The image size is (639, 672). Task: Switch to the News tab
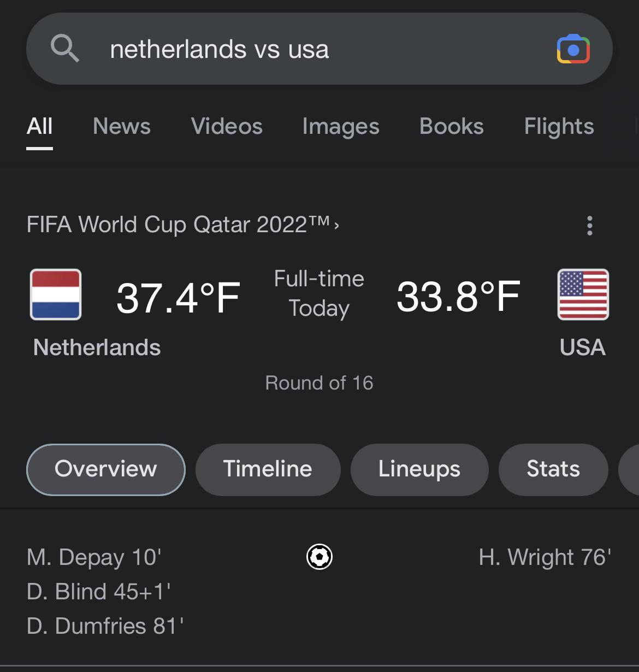click(x=121, y=127)
